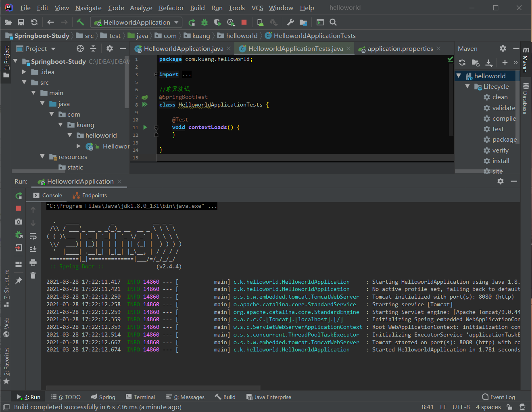Image resolution: width=532 pixels, height=412 pixels.
Task: Collapse the main folder node
Action: tap(33, 93)
